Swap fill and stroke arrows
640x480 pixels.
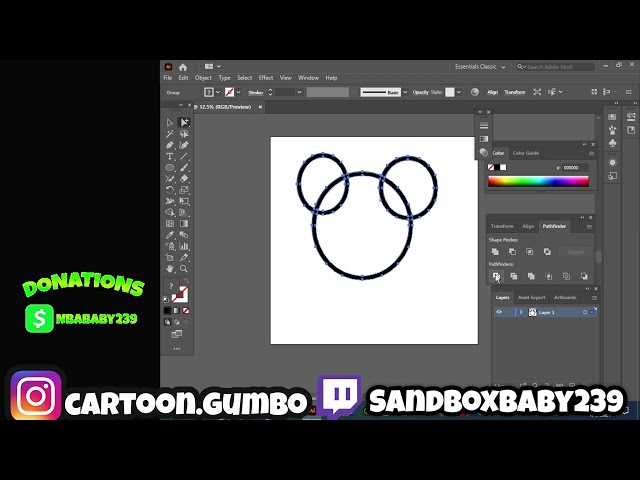pyautogui.click(x=187, y=281)
